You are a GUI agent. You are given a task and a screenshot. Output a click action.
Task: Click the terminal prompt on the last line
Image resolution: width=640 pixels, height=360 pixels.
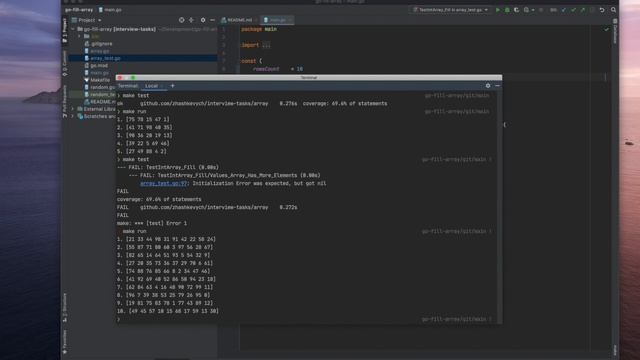click(119, 320)
